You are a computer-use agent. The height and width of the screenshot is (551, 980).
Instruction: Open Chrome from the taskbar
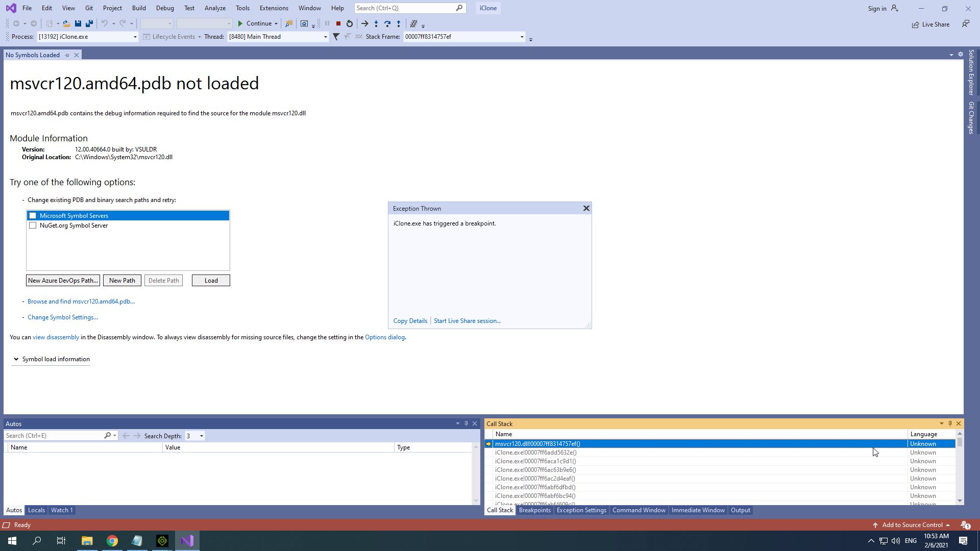[112, 541]
